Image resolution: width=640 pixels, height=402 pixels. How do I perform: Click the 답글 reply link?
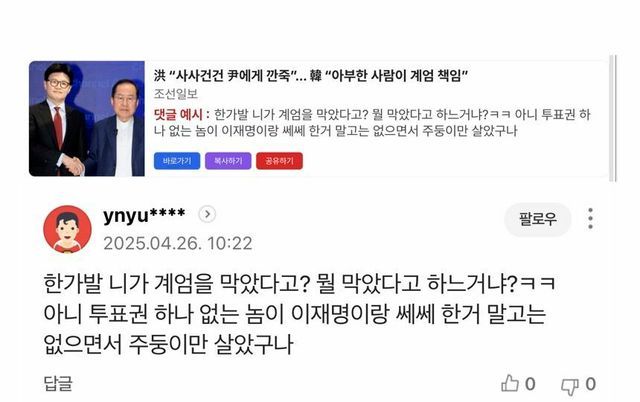58,384
